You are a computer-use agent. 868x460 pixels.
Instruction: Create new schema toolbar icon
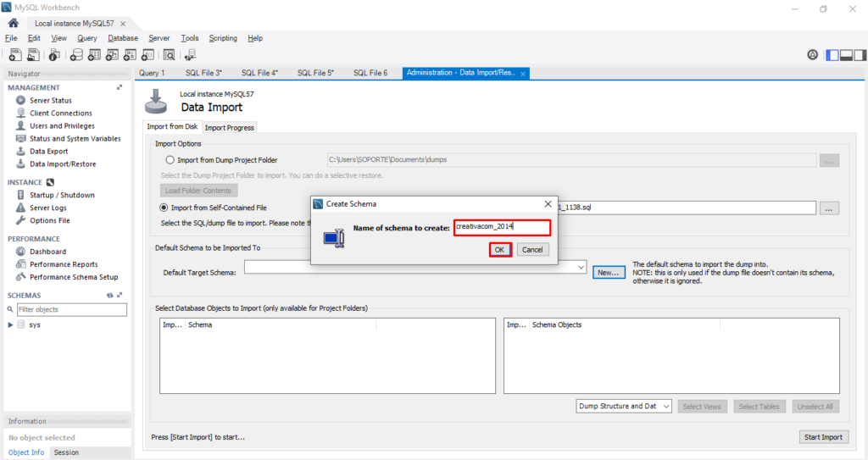[76, 55]
